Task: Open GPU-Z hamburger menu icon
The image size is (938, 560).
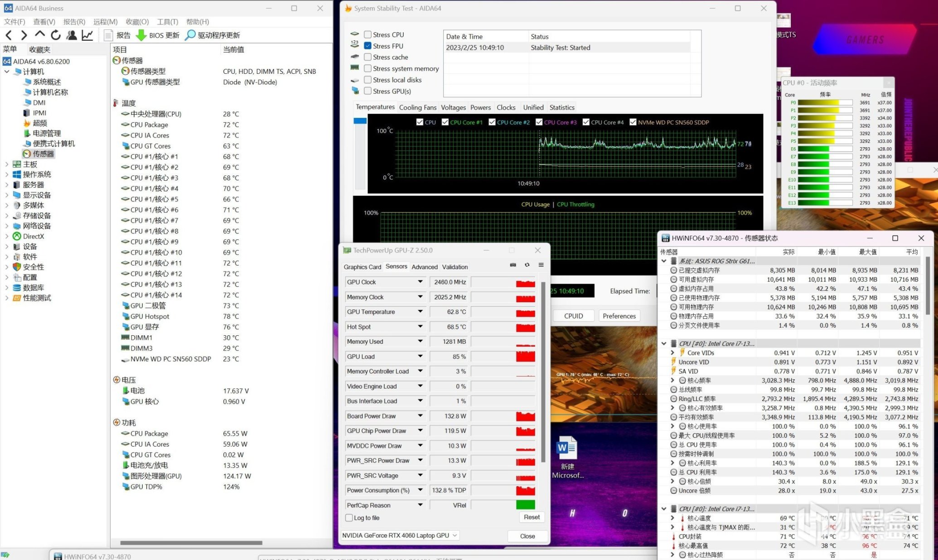Action: click(541, 265)
